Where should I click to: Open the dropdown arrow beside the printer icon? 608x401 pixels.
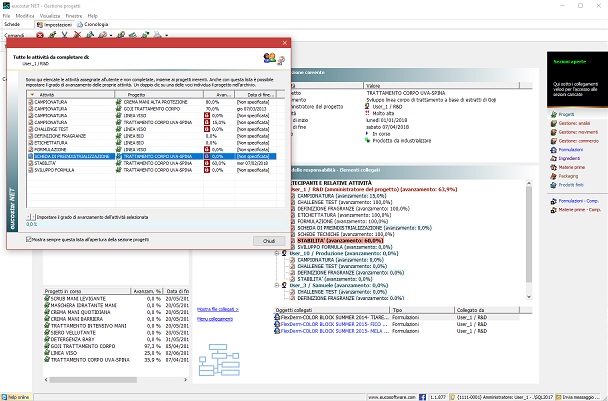click(x=167, y=35)
